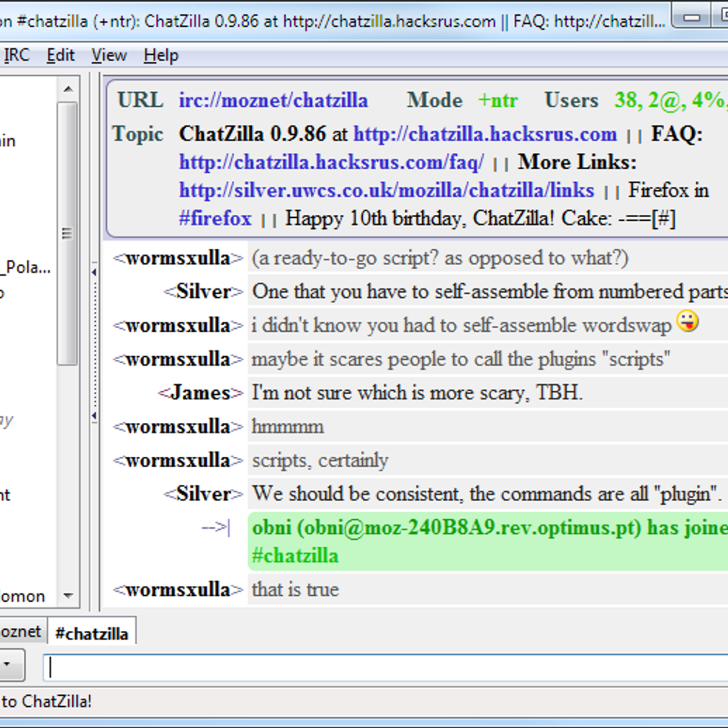This screenshot has width=728, height=728.
Task: Open the chatzilla.hacksrus.com link in the topic
Action: (x=485, y=134)
